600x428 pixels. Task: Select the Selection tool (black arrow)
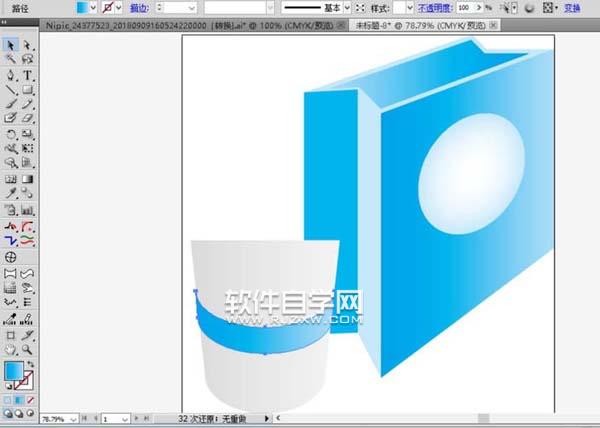10,45
